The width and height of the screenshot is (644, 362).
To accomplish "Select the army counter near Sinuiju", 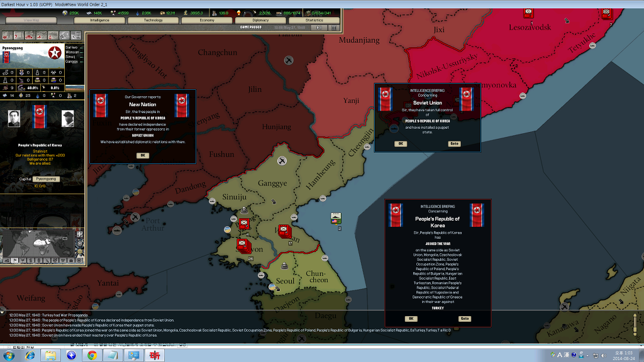I will (x=244, y=224).
